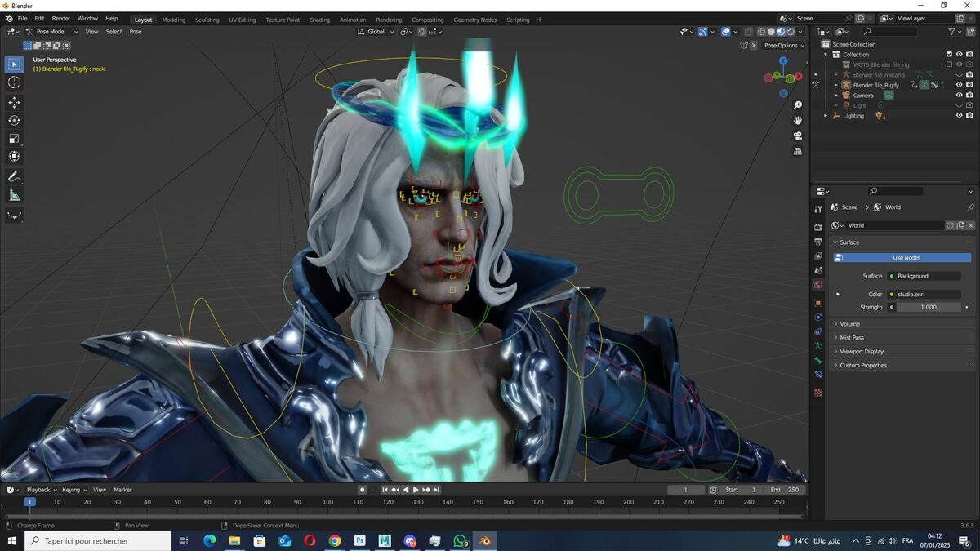Image resolution: width=980 pixels, height=551 pixels.
Task: Switch to the Sculpting workspace tab
Action: 207,20
